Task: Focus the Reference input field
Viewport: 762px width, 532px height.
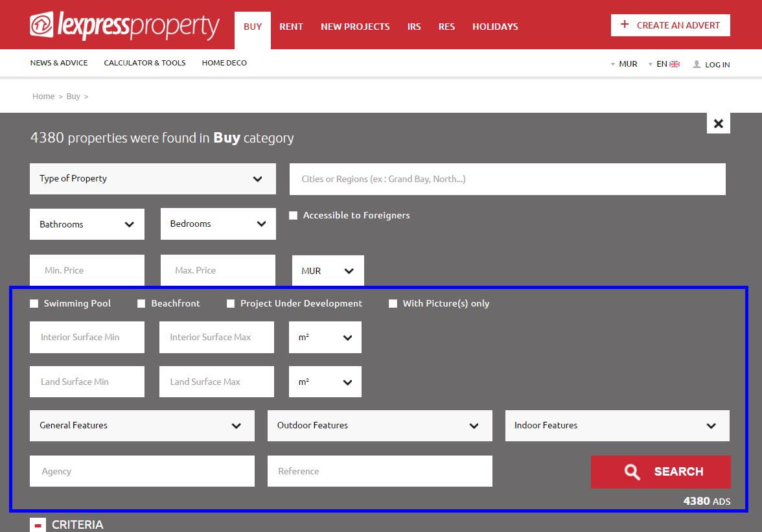Action: click(380, 471)
